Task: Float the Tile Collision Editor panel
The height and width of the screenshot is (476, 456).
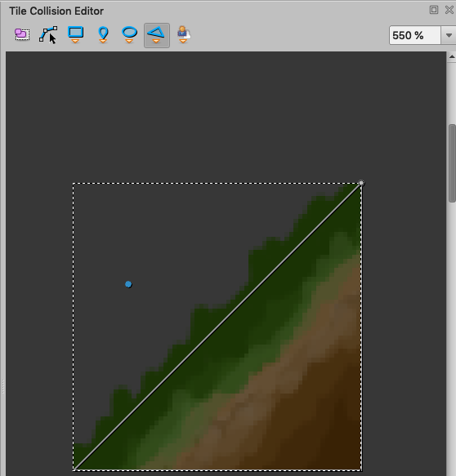Action: [434, 10]
